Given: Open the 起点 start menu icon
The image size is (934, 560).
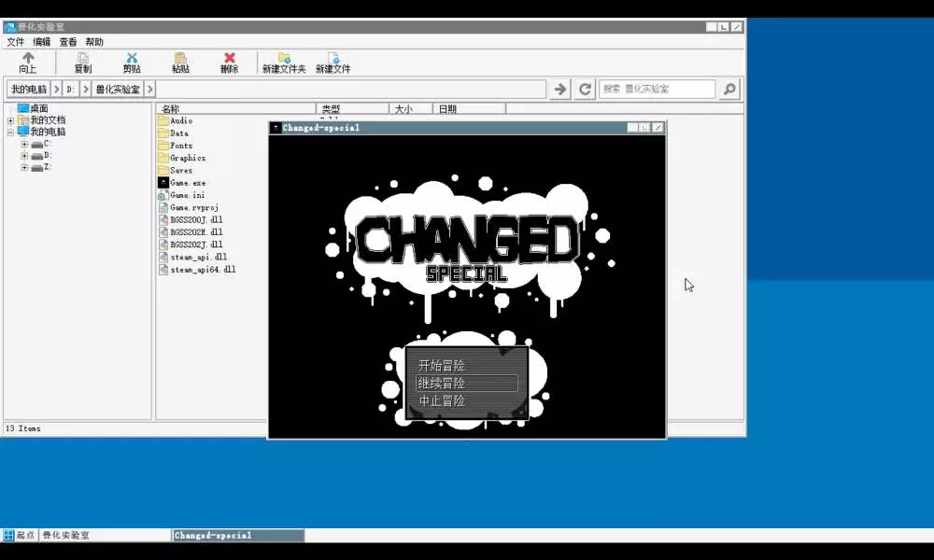Looking at the screenshot, I should [19, 536].
